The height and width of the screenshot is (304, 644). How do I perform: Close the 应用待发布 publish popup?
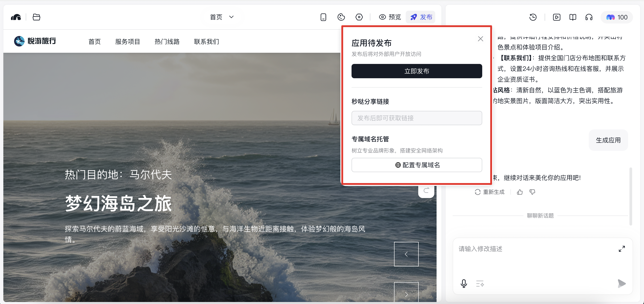click(x=480, y=39)
